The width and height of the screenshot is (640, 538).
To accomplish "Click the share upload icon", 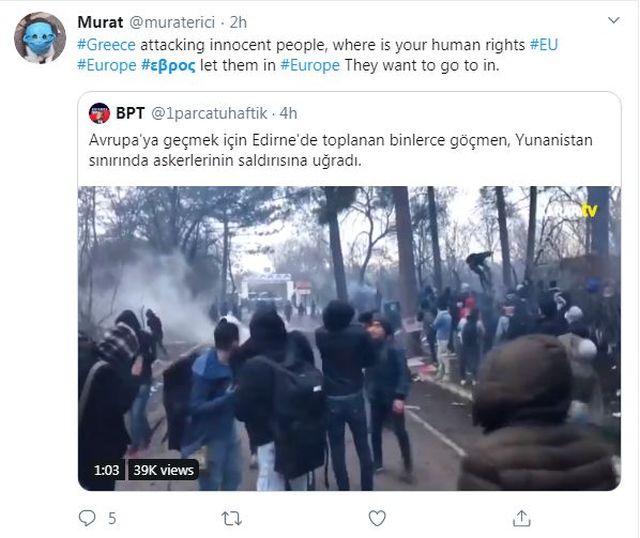I will click(x=521, y=518).
